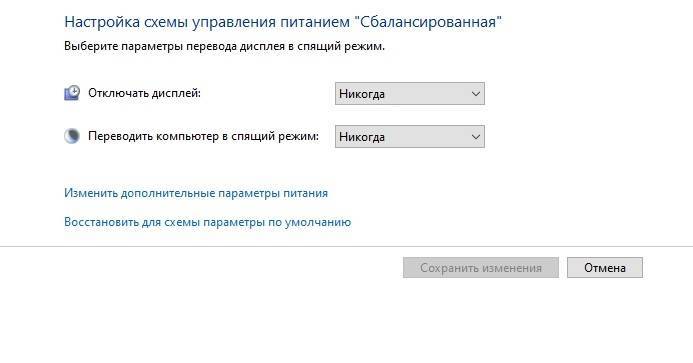
Task: Click the monitor-with-clock display icon
Action: (x=72, y=93)
